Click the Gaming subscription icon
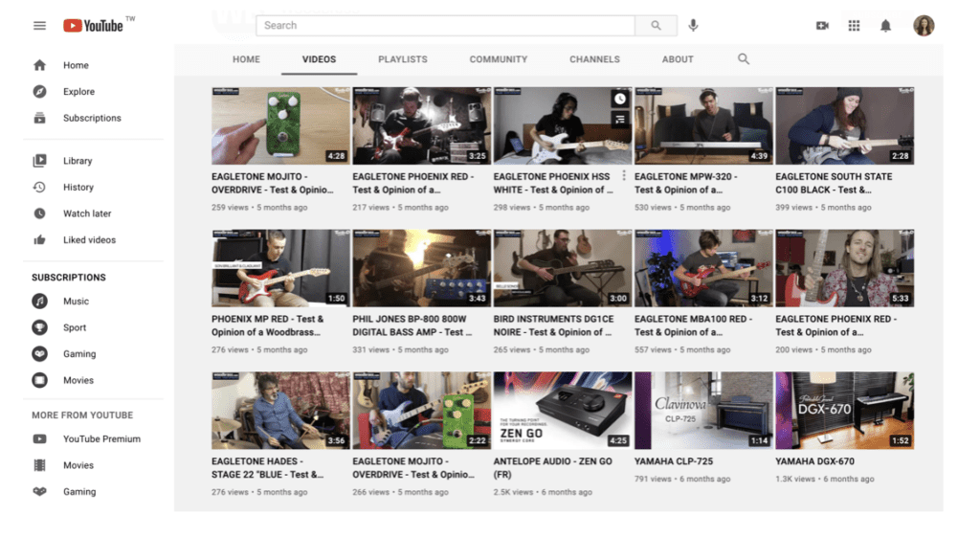The height and width of the screenshot is (538, 980). [39, 353]
